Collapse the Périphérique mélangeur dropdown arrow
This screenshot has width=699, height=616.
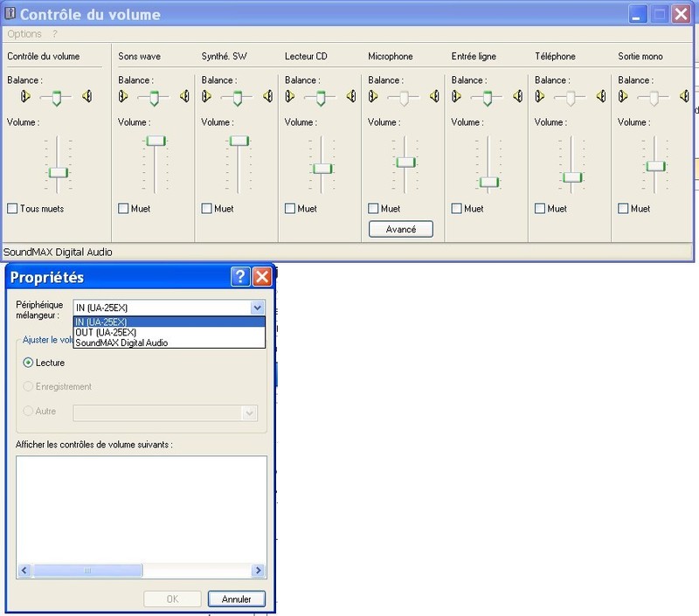coord(257,308)
